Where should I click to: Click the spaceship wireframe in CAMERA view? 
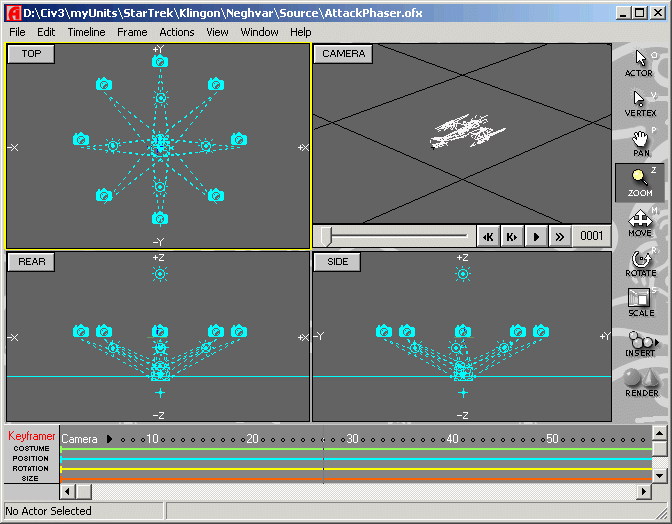pyautogui.click(x=467, y=131)
